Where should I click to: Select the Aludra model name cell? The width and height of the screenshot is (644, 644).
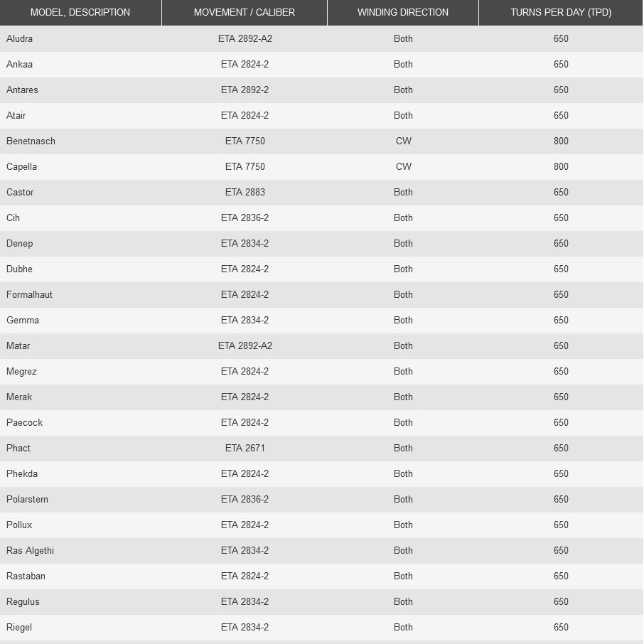click(20, 38)
